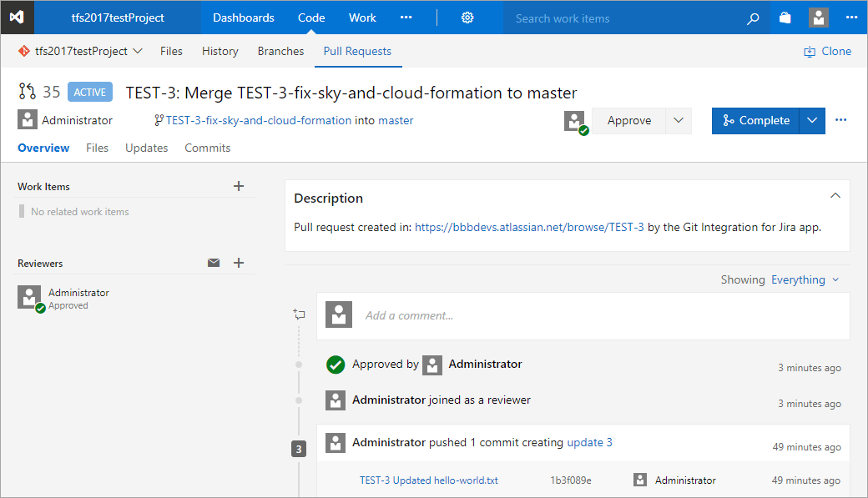Click 'No related work items' text
868x498 pixels.
click(x=80, y=212)
